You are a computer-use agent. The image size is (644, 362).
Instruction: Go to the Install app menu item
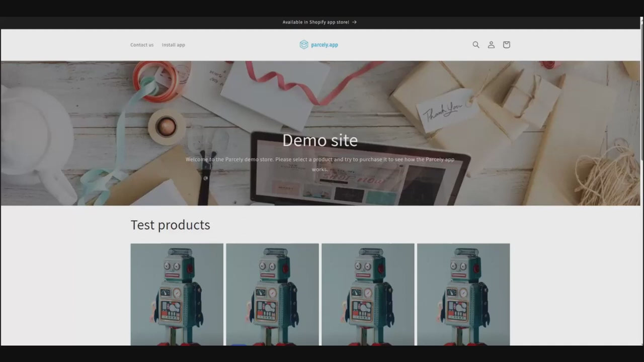(173, 45)
